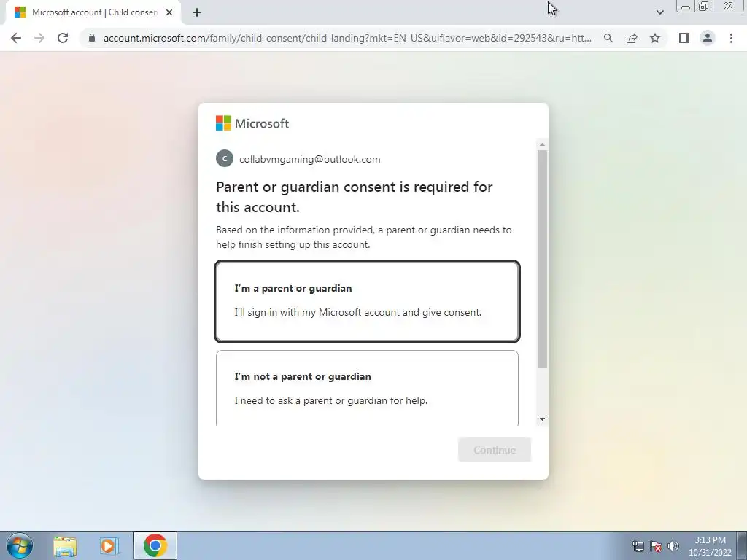Screen dimensions: 747x560
Task: Select 'I'm a parent or guardian' option
Action: click(x=367, y=301)
